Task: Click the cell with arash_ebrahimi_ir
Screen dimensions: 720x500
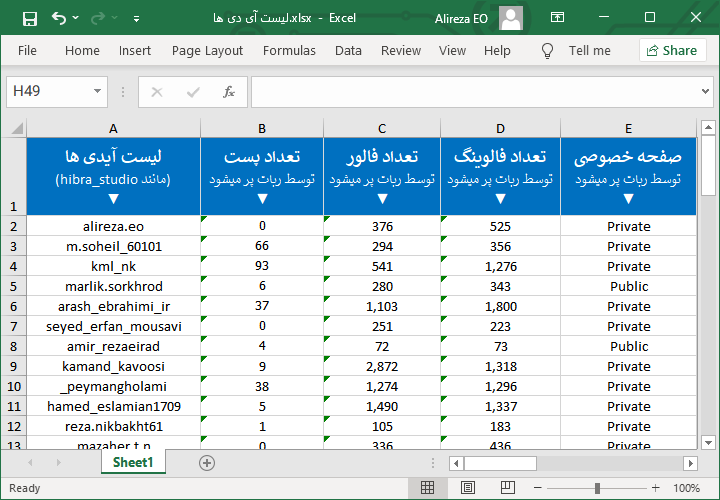Action: 113,306
